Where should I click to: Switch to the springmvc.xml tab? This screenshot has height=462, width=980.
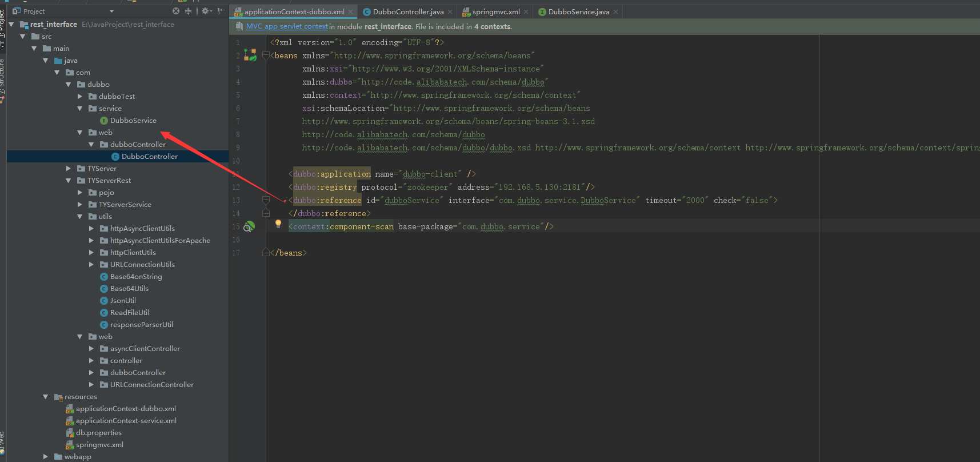pyautogui.click(x=496, y=12)
